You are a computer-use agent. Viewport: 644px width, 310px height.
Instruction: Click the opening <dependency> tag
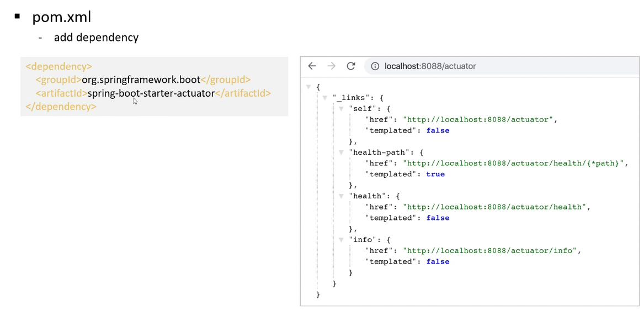[58, 66]
